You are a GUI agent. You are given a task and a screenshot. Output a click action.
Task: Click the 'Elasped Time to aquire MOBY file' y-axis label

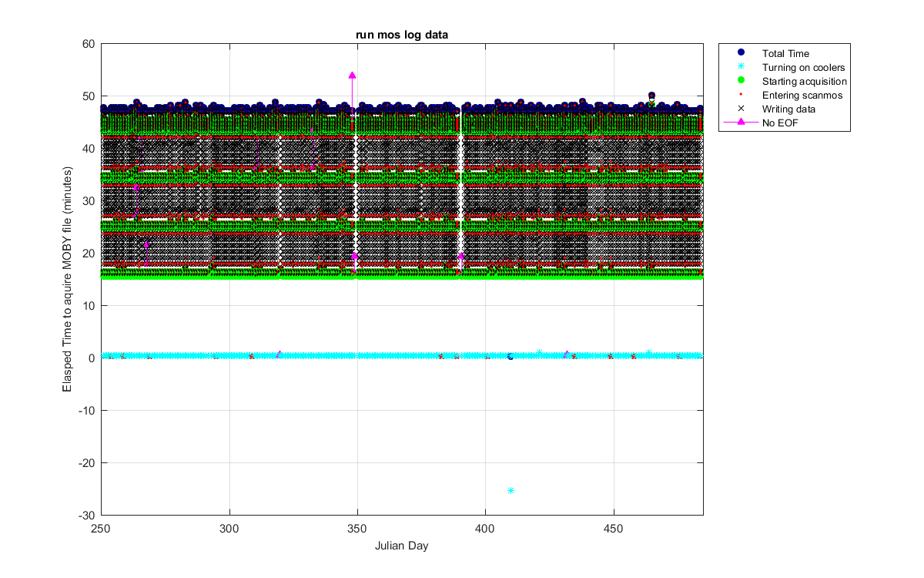click(x=69, y=279)
